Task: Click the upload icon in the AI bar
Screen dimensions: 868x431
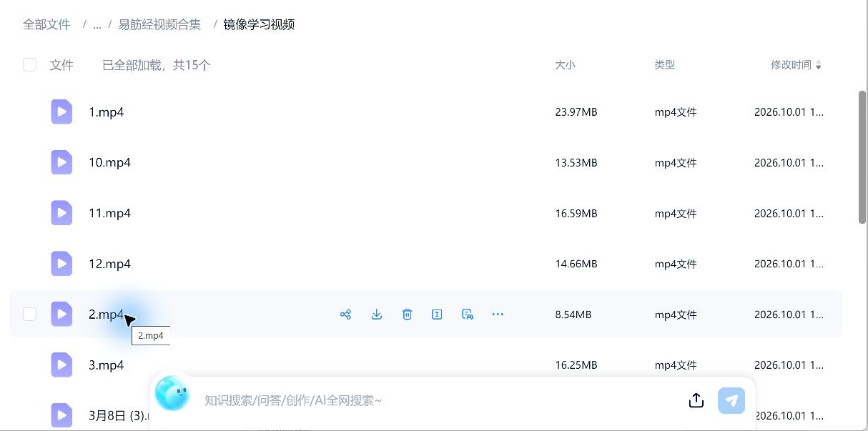Action: point(696,400)
